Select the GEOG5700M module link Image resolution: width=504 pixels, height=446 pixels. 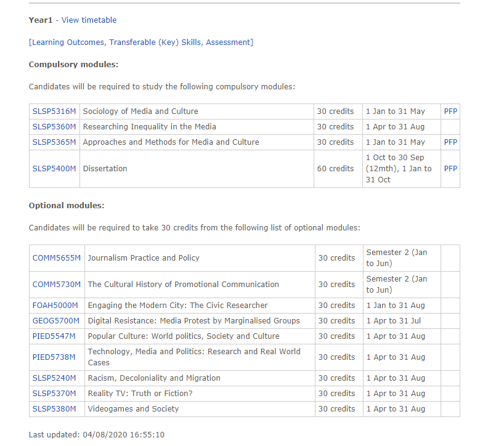pos(56,321)
